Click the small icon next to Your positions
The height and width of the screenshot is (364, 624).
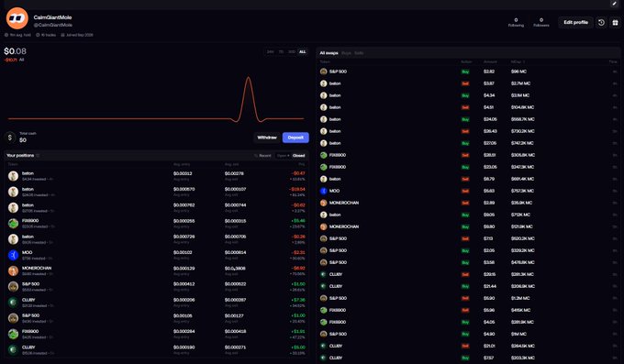(x=38, y=156)
